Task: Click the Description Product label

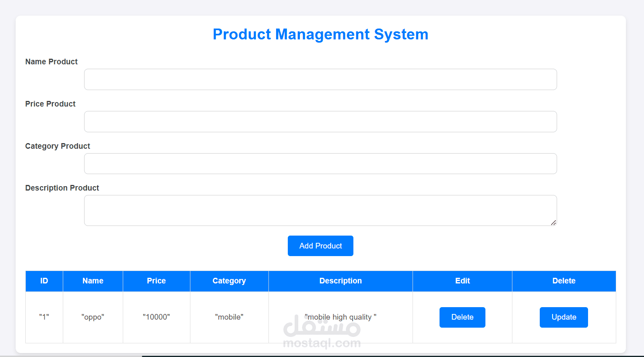Action: click(x=62, y=188)
